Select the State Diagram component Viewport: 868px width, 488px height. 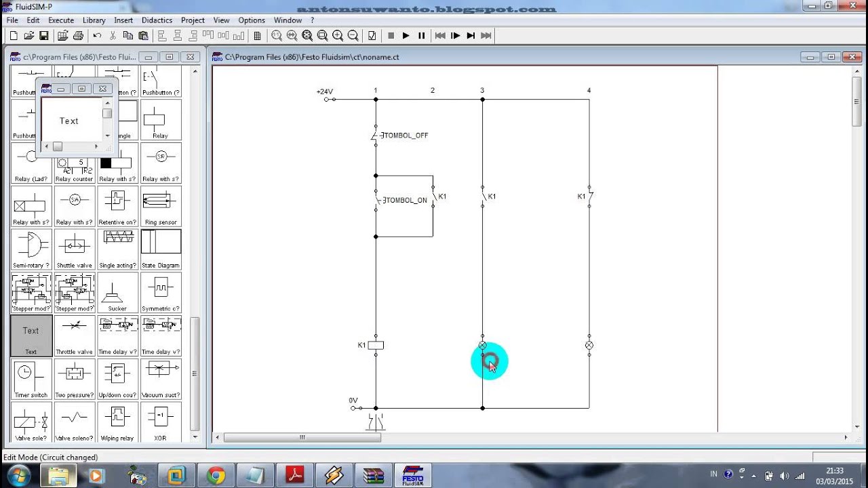pos(161,249)
